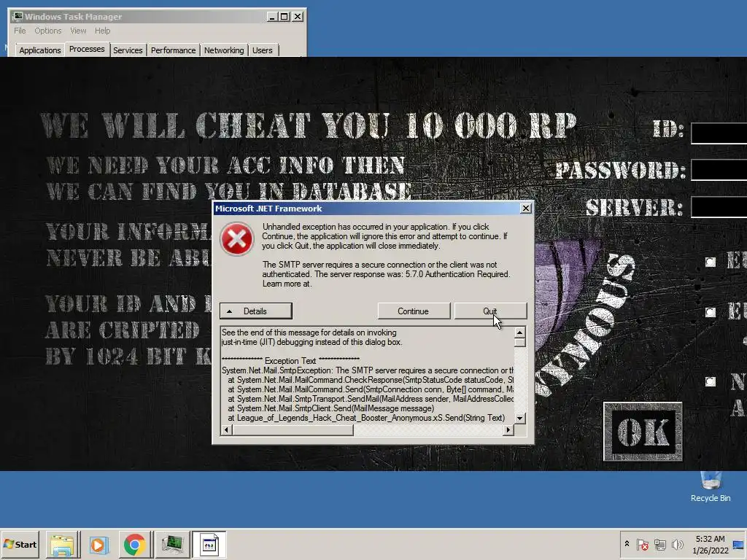Click Continue in the .NET dialog
The height and width of the screenshot is (560, 747).
point(414,311)
